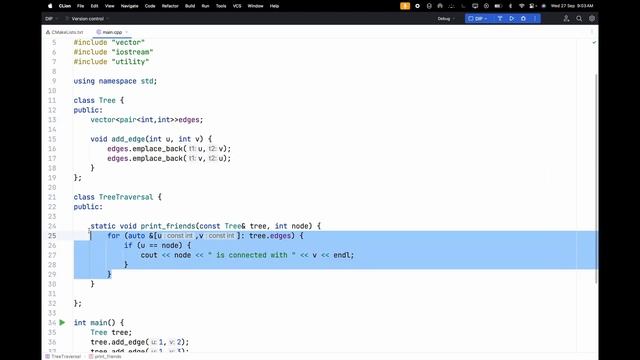640x360 pixels.
Task: Open the VCS menu
Action: coord(237,6)
